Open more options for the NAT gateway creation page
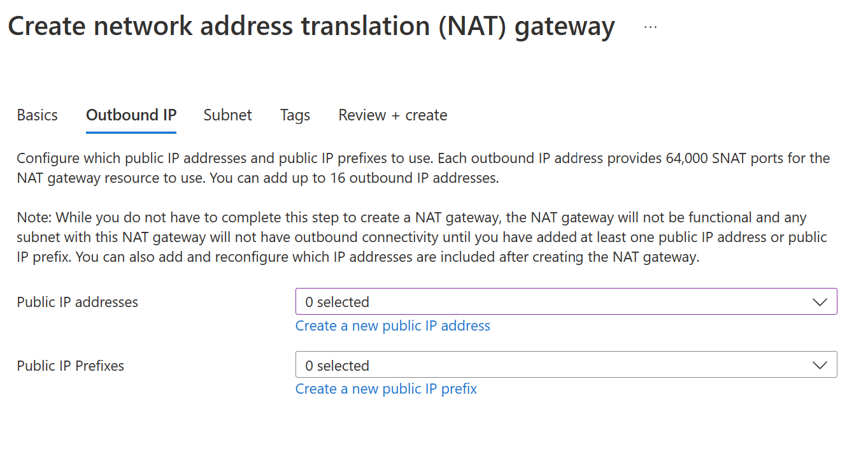This screenshot has height=458, width=868. pyautogui.click(x=650, y=26)
